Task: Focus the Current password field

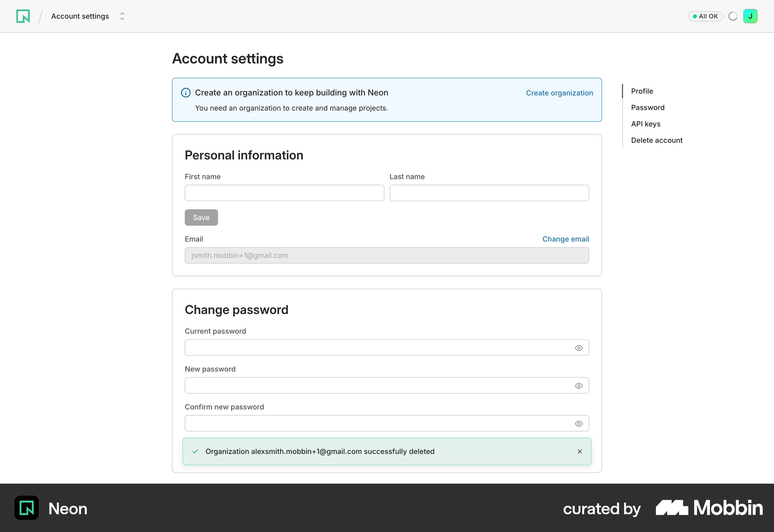Action: click(x=387, y=347)
